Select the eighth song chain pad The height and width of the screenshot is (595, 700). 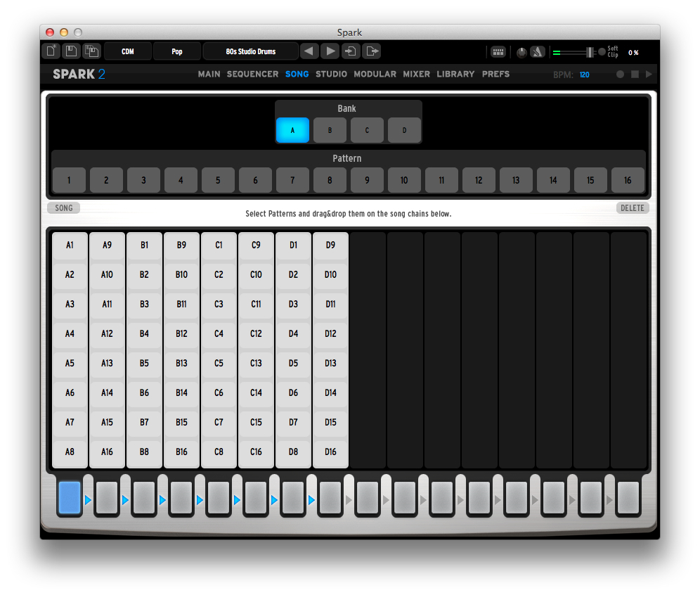click(x=330, y=497)
